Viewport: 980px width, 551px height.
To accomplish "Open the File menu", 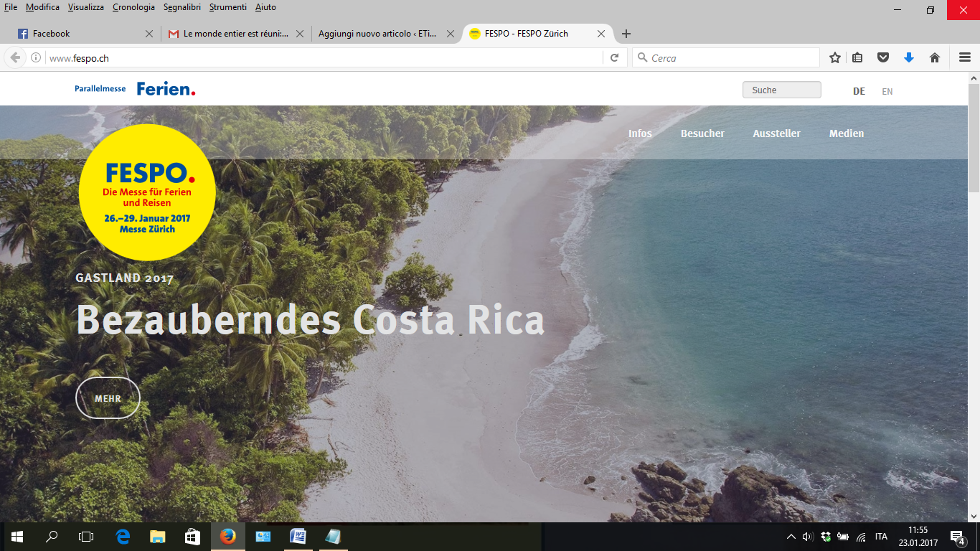I will coord(11,7).
